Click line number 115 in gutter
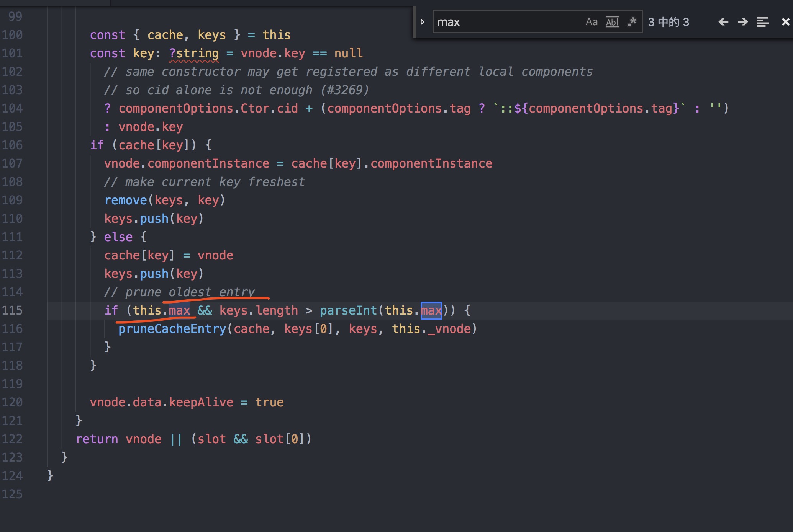The height and width of the screenshot is (532, 793). coord(12,310)
